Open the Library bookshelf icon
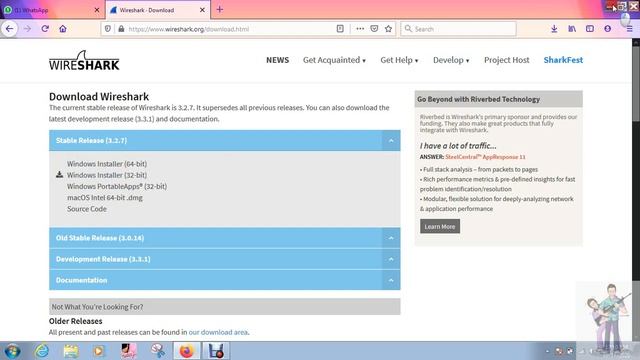Viewport: 640px width, 360px height. tap(572, 29)
